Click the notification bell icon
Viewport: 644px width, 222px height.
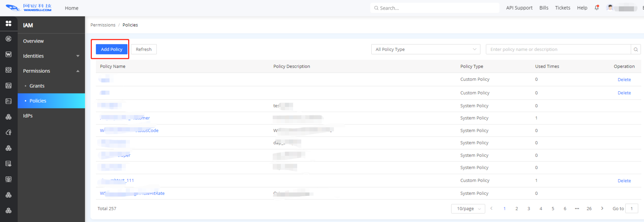[597, 8]
